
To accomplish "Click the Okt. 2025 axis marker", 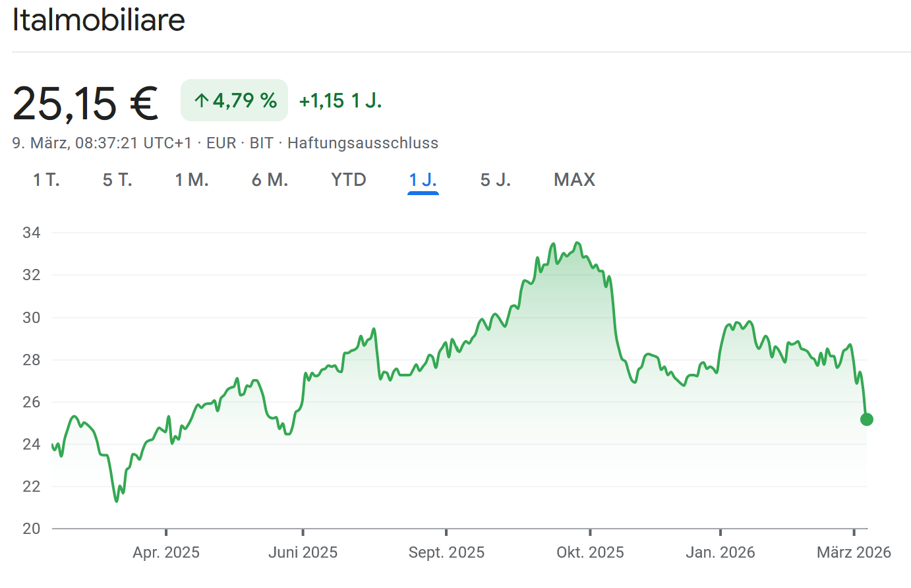I will tap(590, 552).
